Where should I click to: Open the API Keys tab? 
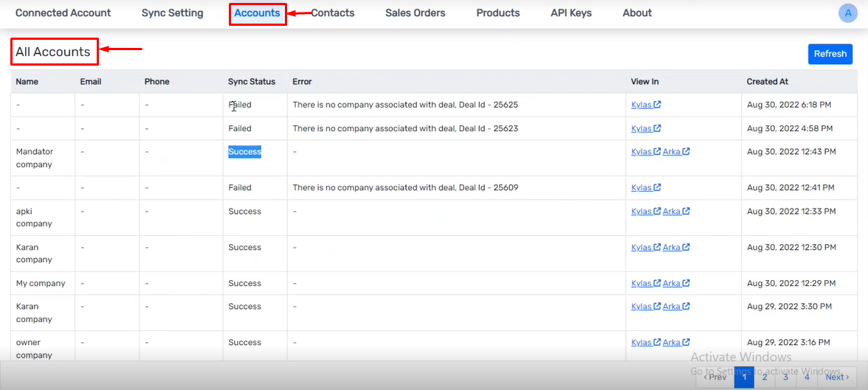coord(571,13)
